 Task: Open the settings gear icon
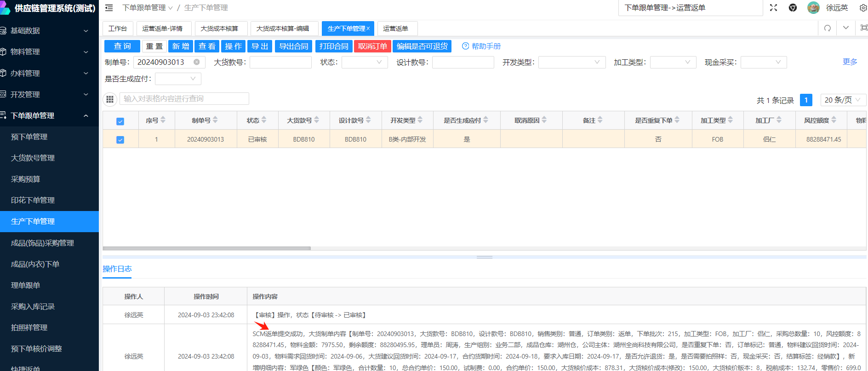863,8
